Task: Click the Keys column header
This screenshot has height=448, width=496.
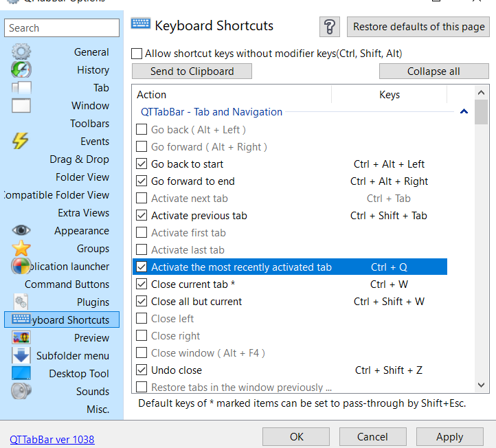Action: coord(389,95)
